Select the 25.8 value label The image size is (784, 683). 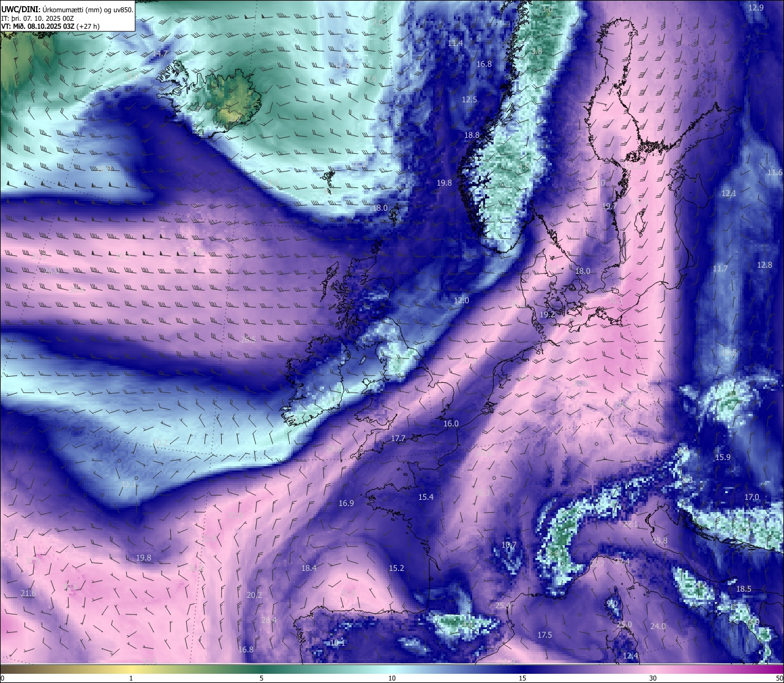point(660,540)
